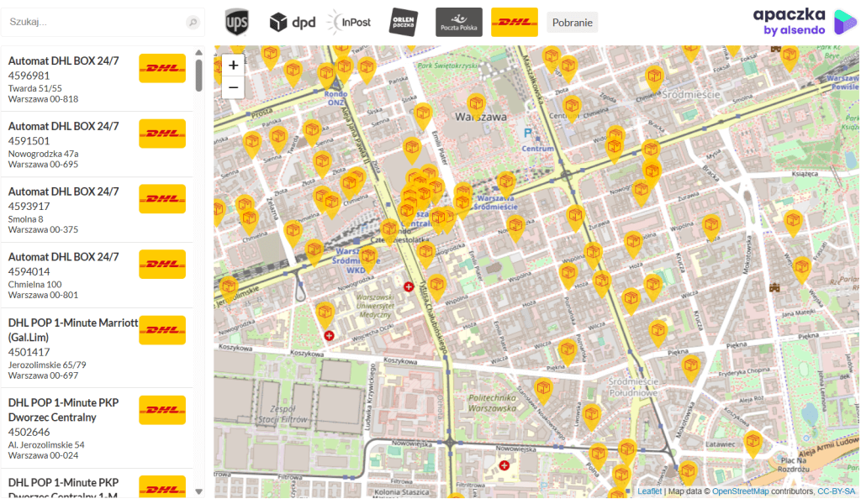The height and width of the screenshot is (504, 861).
Task: Open the OpenStreetMap contributors link
Action: 740,491
